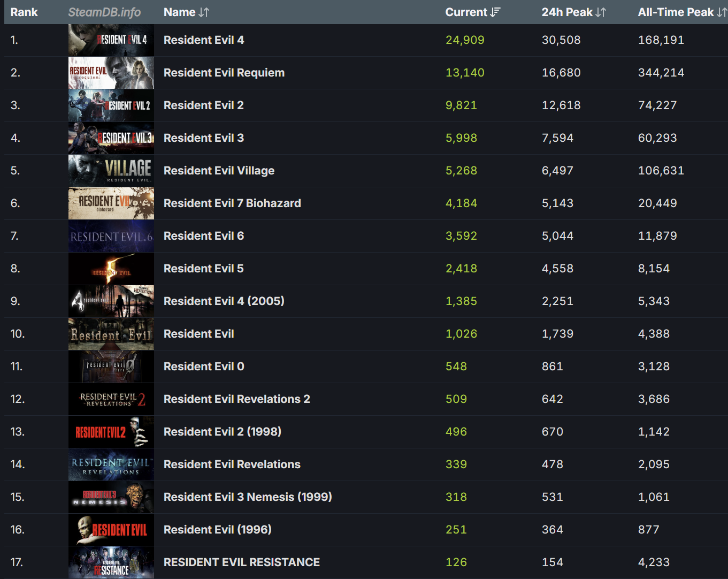Open the Resident Evil 2 (1998) thumbnail
The width and height of the screenshot is (728, 579).
point(111,432)
